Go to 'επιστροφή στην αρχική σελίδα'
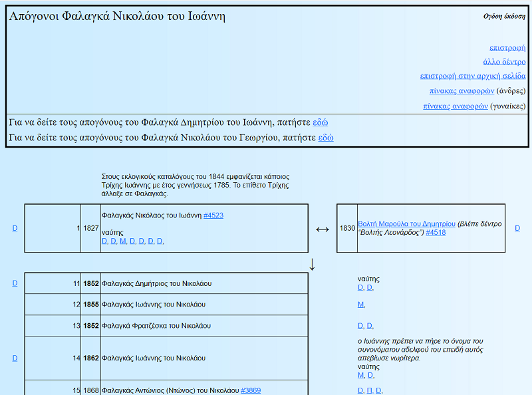 pos(472,76)
